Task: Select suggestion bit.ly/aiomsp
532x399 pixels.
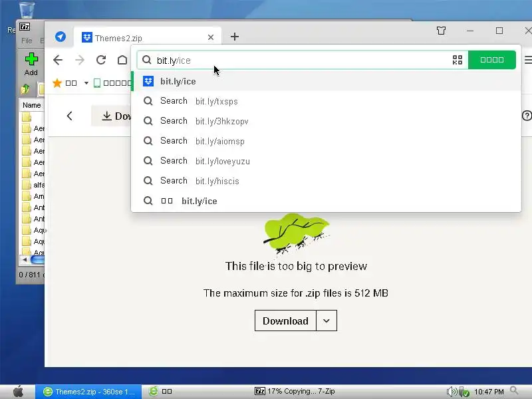Action: pos(326,141)
